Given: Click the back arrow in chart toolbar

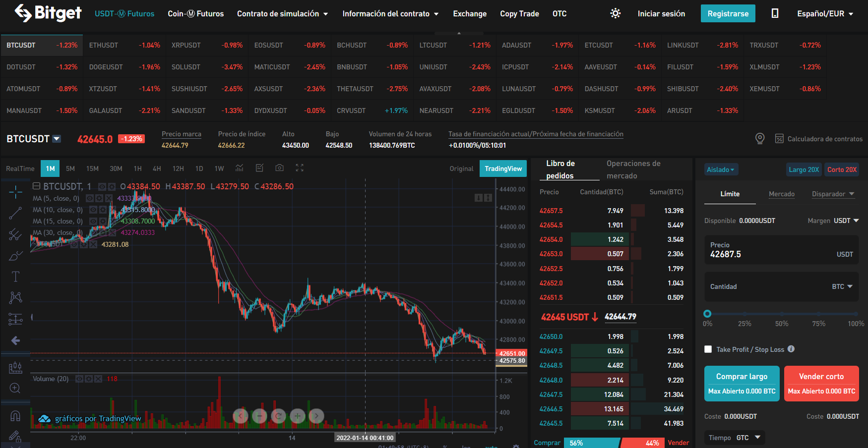Looking at the screenshot, I should [x=15, y=340].
